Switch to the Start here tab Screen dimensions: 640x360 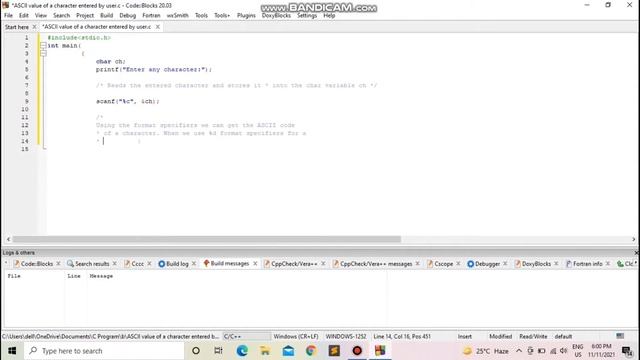pos(17,27)
